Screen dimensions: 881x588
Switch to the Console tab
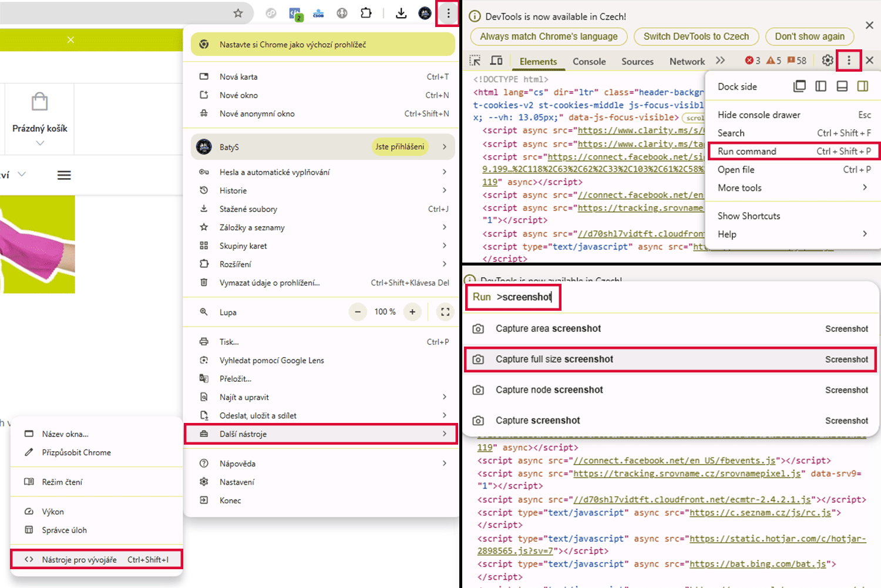pos(589,61)
